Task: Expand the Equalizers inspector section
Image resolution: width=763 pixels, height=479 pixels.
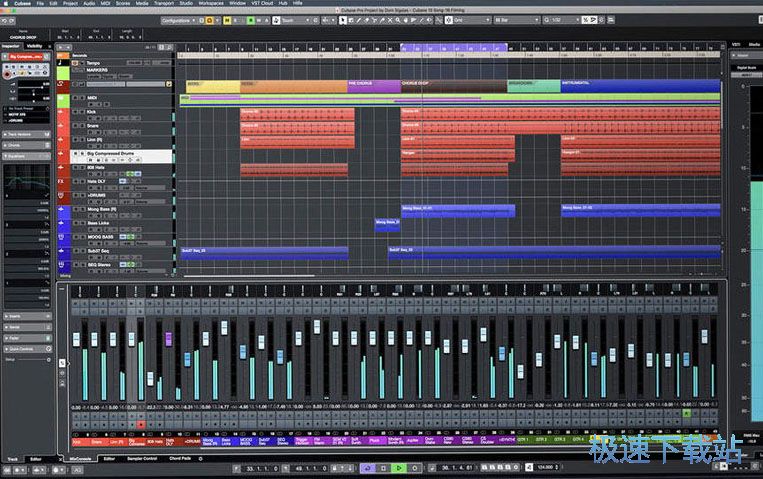Action: (x=27, y=156)
